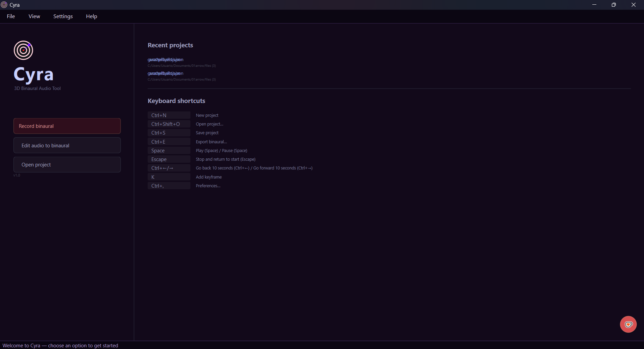Click the Cyra target logo in sidebar

pyautogui.click(x=23, y=50)
